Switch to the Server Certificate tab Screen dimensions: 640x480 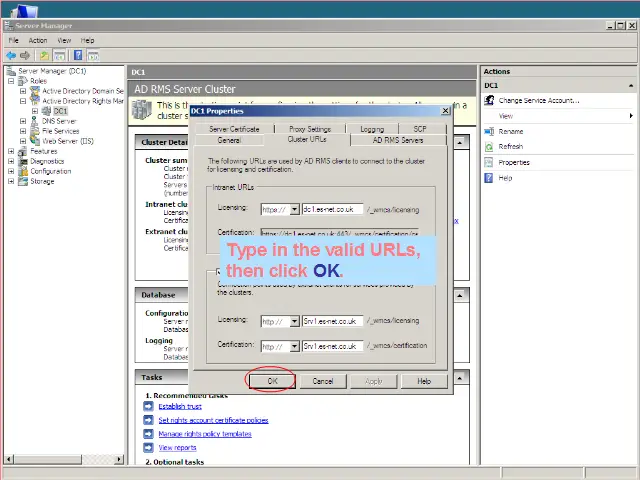coord(234,129)
